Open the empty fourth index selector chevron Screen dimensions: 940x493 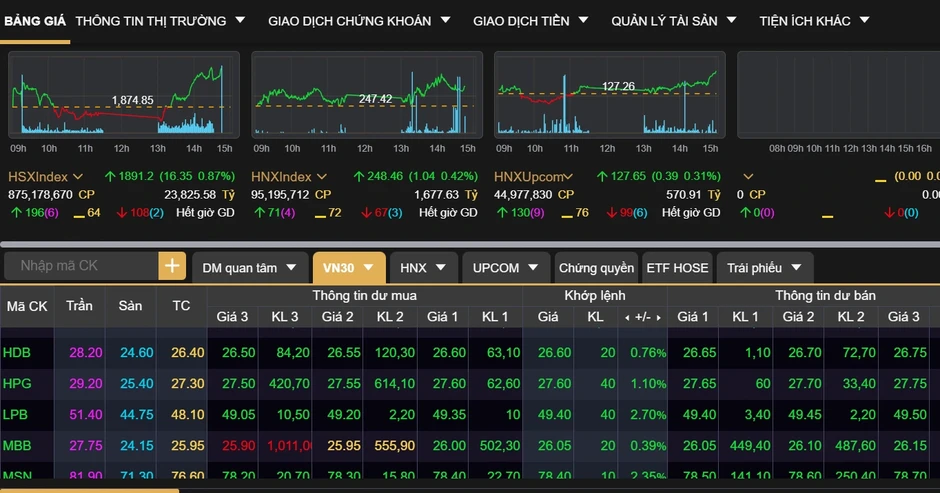point(748,177)
